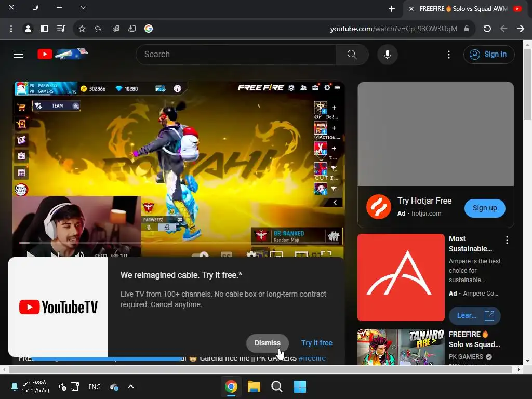
Task: Click the translate page icon
Action: pyautogui.click(x=115, y=29)
